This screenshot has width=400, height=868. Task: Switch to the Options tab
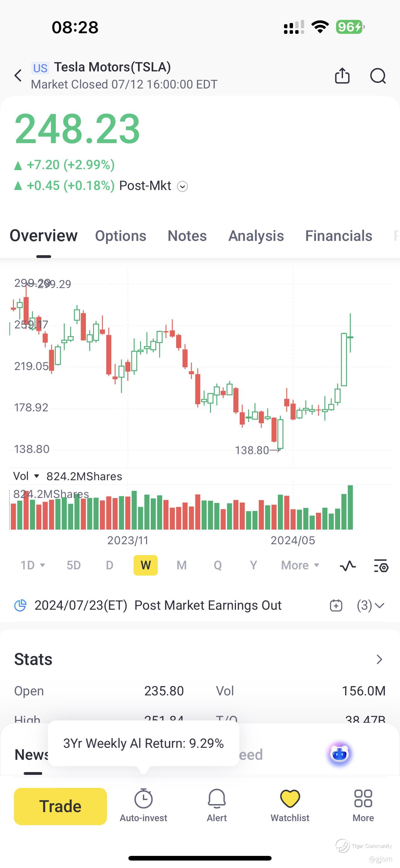[121, 236]
